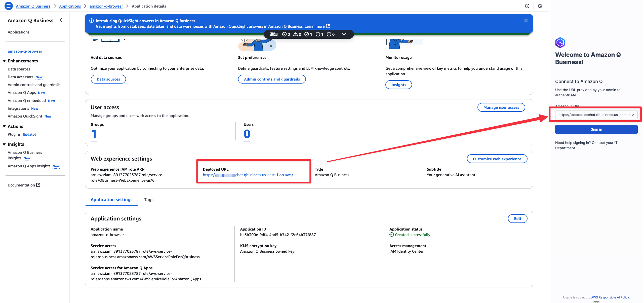644x303 pixels.
Task: Click amazon-q-browser breadcrumb link
Action: pos(106,6)
